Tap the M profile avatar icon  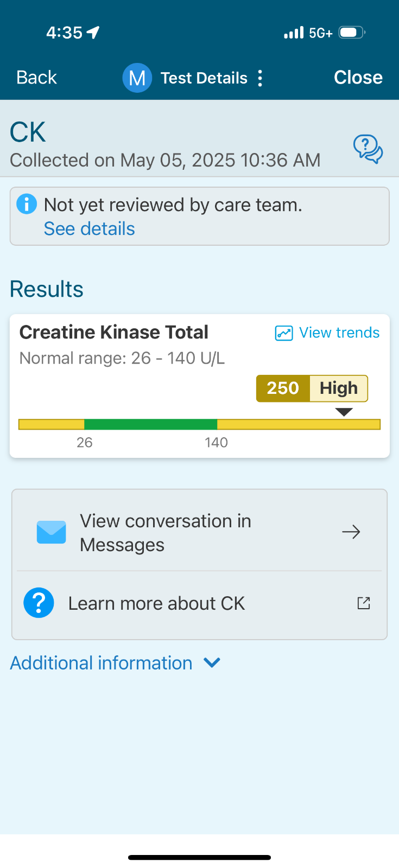(137, 78)
